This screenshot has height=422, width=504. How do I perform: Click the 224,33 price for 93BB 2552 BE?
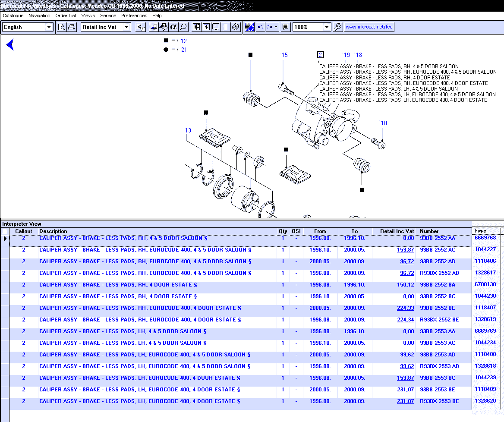405,308
